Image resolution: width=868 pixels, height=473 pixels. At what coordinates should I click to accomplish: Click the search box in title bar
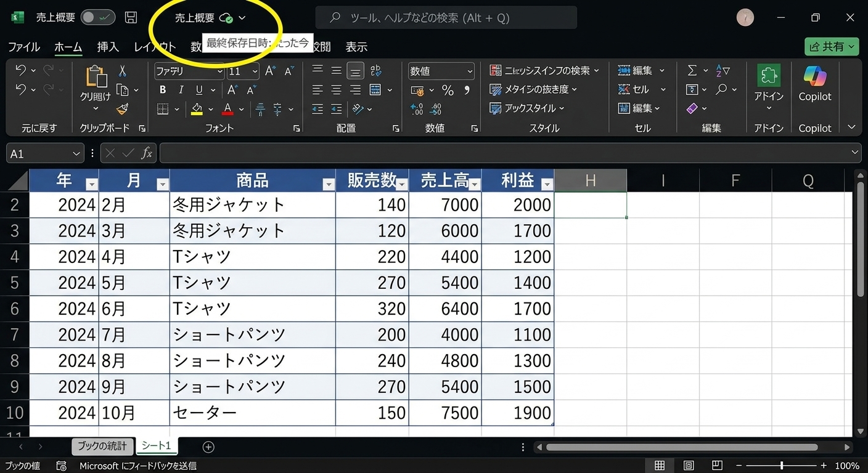coord(446,18)
